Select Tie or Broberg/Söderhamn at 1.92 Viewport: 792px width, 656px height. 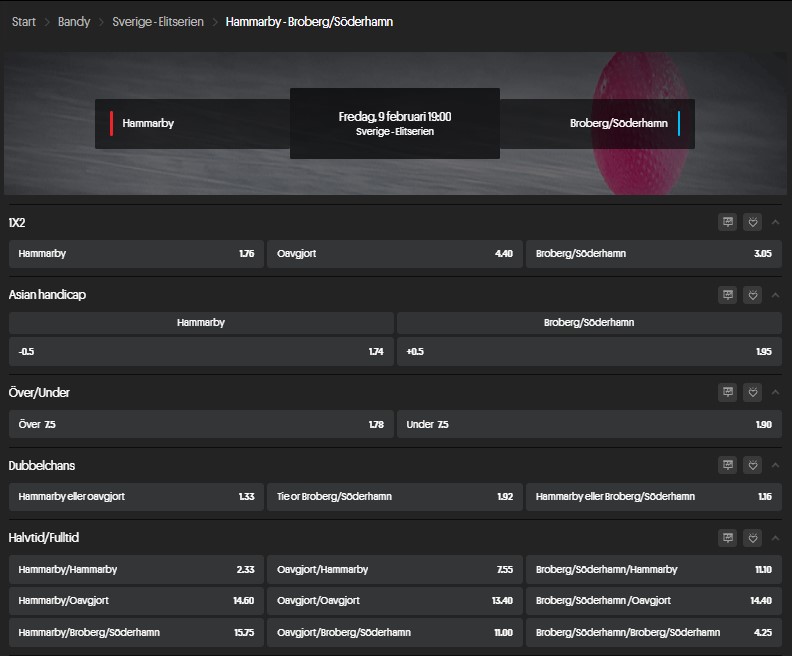click(x=394, y=496)
